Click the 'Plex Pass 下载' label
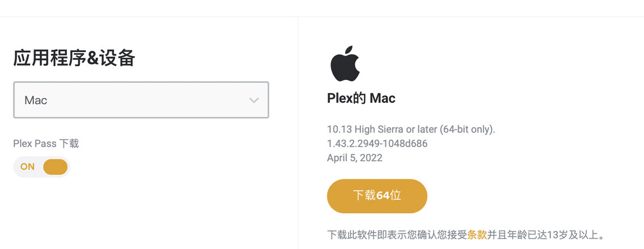 pos(46,144)
